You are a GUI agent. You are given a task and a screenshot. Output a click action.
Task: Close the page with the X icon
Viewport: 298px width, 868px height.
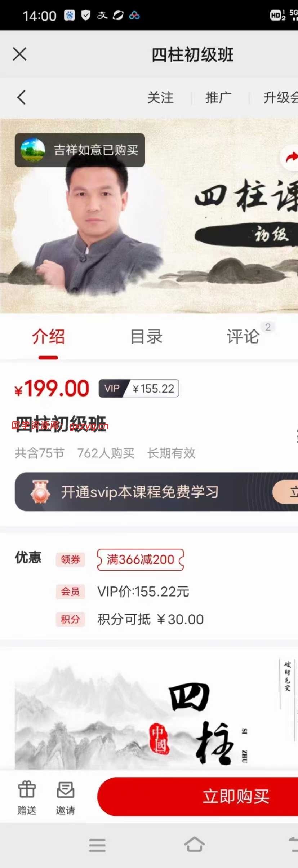(x=20, y=54)
